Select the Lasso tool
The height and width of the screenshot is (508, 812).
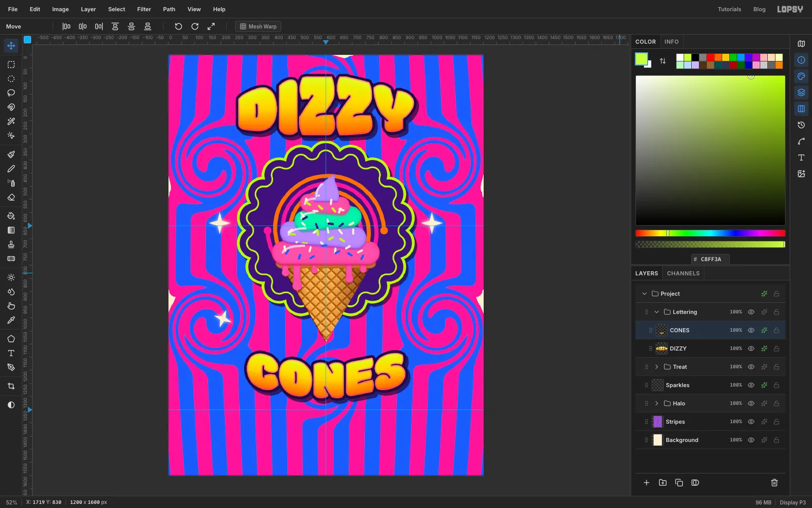click(x=11, y=93)
